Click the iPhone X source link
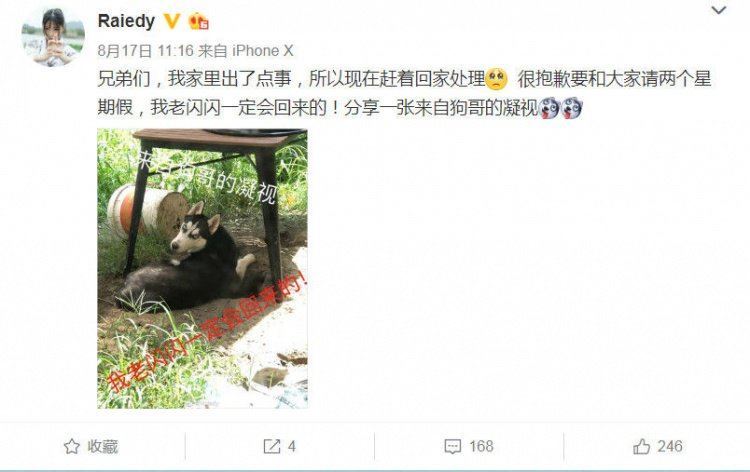 point(263,51)
